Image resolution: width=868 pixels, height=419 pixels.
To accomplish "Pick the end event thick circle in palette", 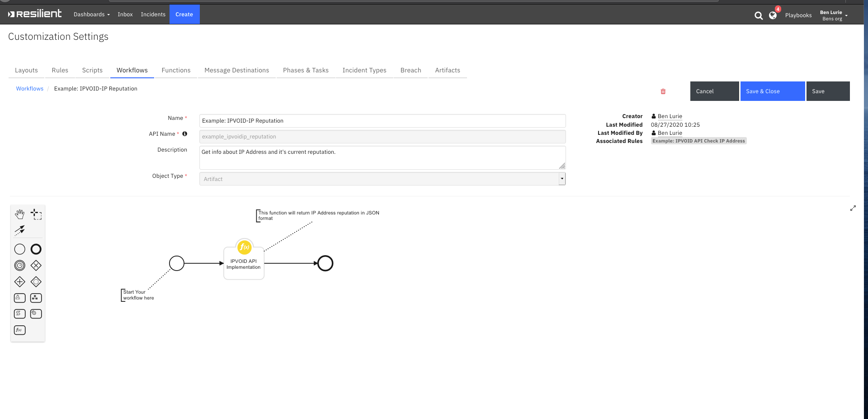I will coord(36,249).
